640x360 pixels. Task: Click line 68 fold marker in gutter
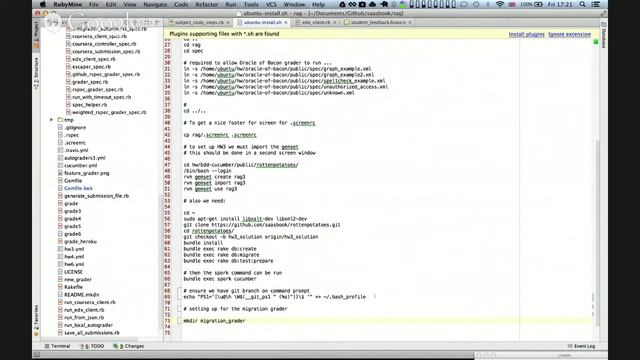click(179, 291)
